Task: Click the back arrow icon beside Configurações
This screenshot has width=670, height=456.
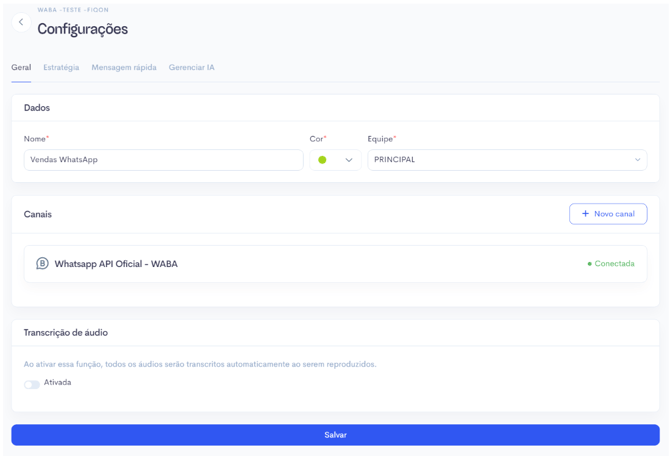Action: pyautogui.click(x=21, y=22)
